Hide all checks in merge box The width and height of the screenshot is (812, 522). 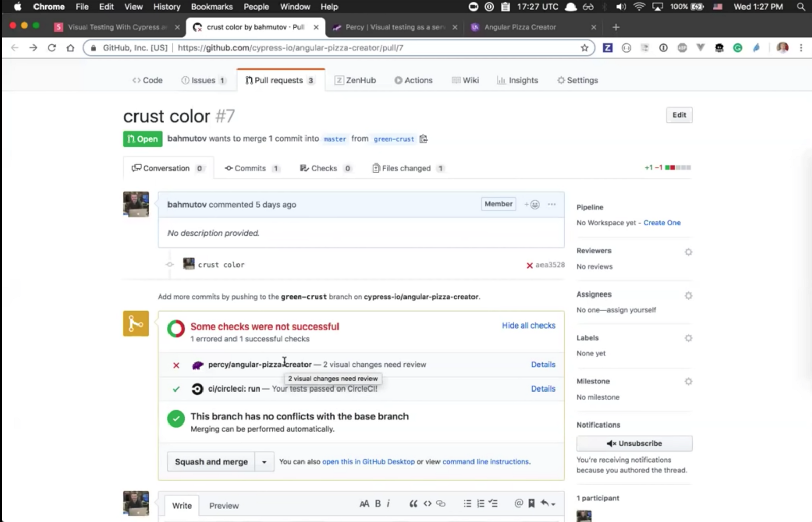528,325
